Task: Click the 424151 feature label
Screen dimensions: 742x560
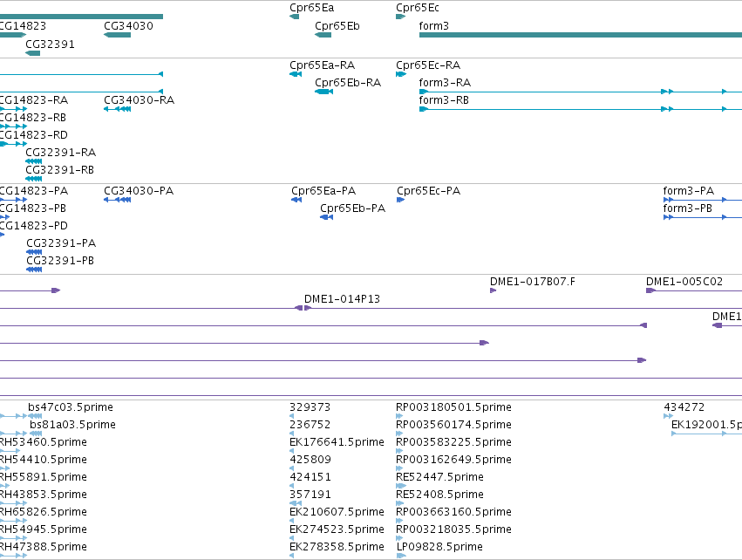Action: coord(310,477)
